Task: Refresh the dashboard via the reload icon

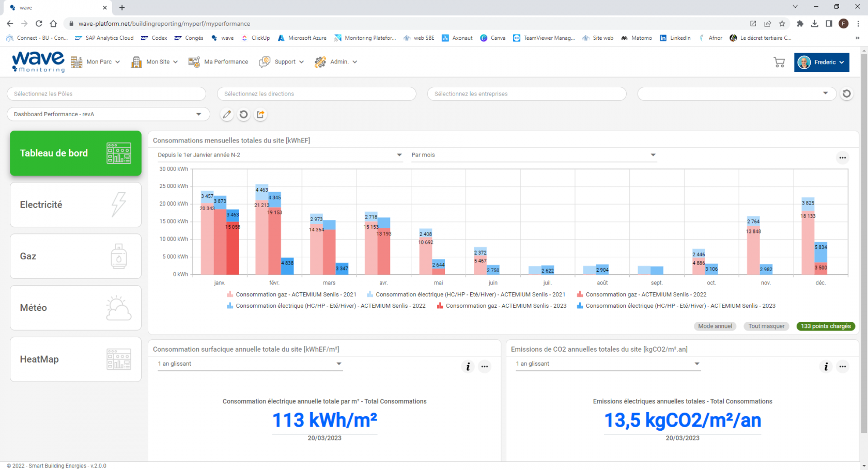Action: 243,114
